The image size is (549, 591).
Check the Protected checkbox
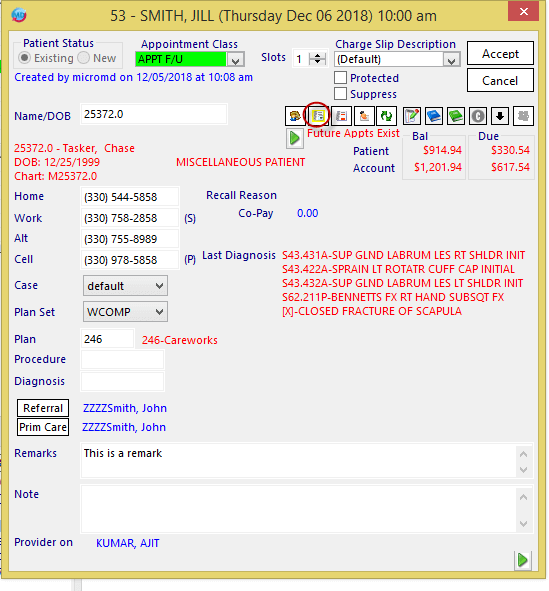click(x=340, y=78)
